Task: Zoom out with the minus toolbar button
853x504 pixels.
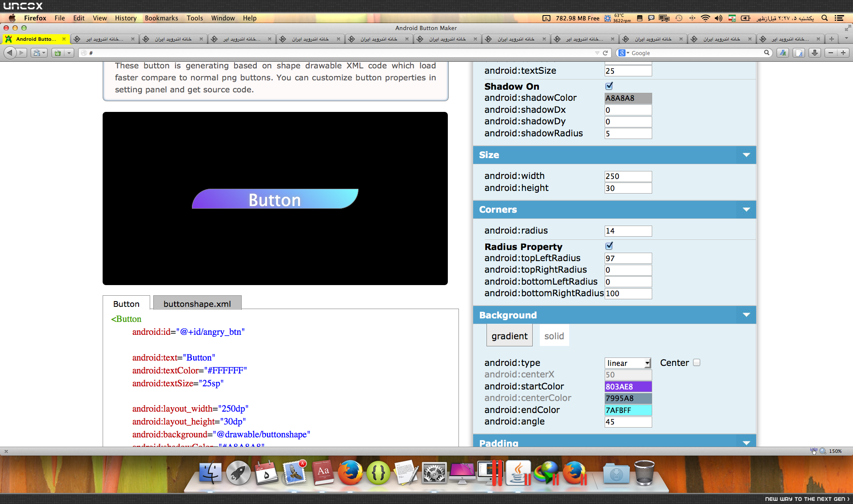Action: [x=830, y=53]
